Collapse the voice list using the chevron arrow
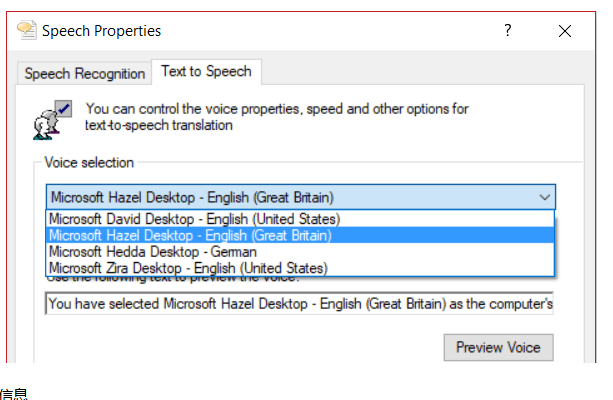This screenshot has width=613, height=400. 543,197
